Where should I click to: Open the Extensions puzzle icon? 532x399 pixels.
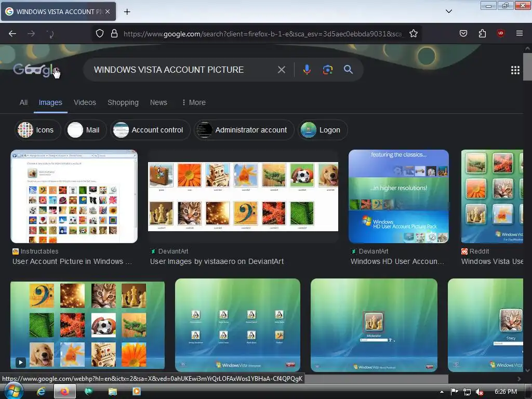click(482, 33)
